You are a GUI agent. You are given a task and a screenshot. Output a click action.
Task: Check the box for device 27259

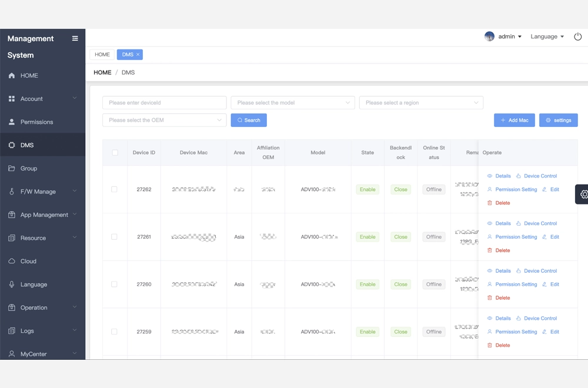[x=114, y=332]
